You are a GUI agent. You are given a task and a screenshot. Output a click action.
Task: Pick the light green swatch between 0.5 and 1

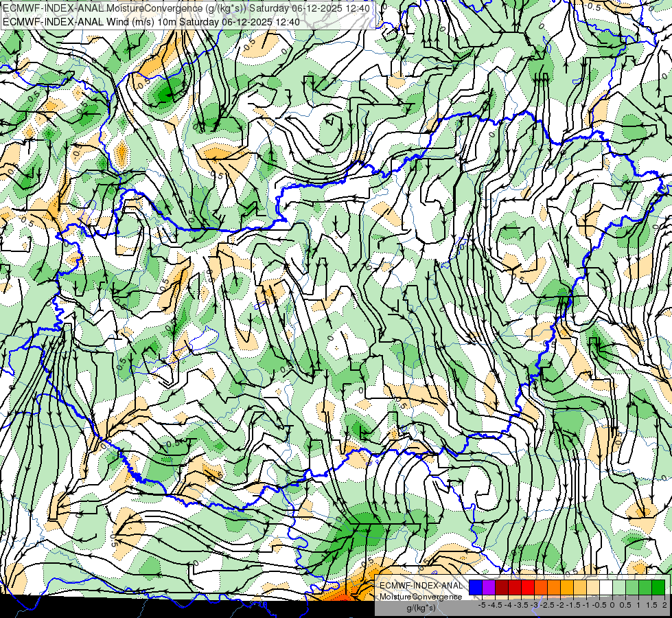click(x=632, y=588)
